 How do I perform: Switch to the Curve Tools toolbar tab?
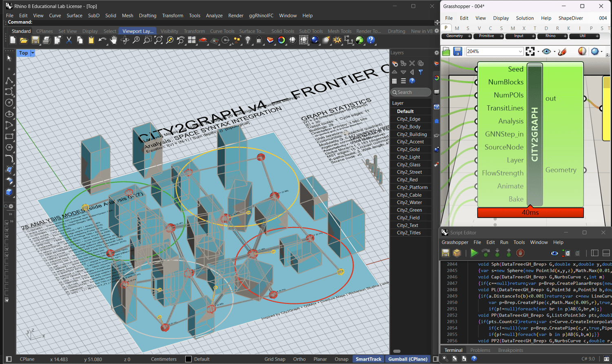pos(222,31)
